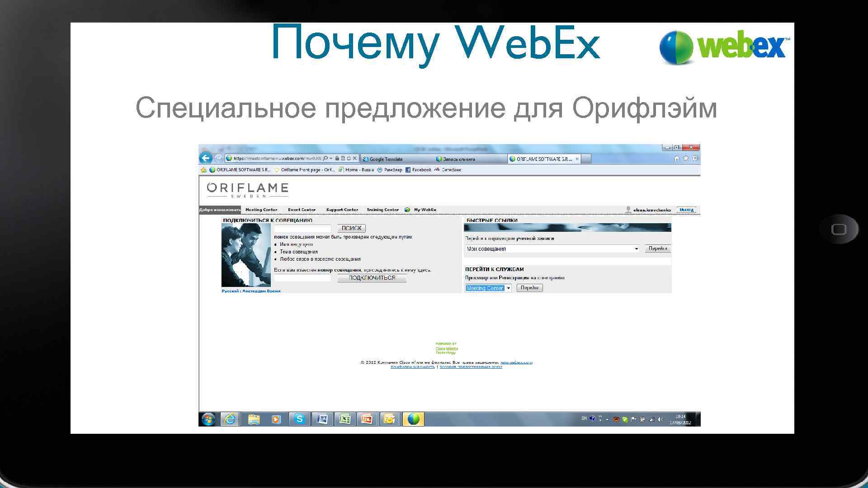
Task: Open Microsoft Word from the taskbar
Action: pyautogui.click(x=322, y=419)
